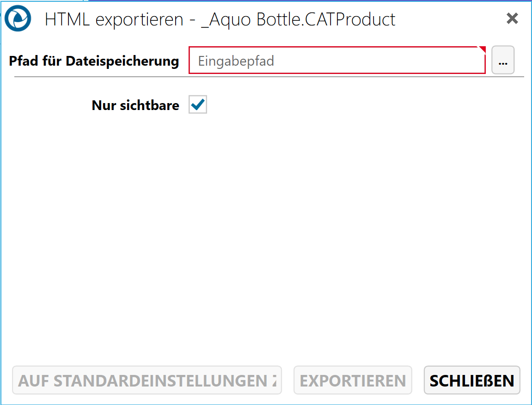532x405 pixels.
Task: Click the dialog title text
Action: pos(220,19)
